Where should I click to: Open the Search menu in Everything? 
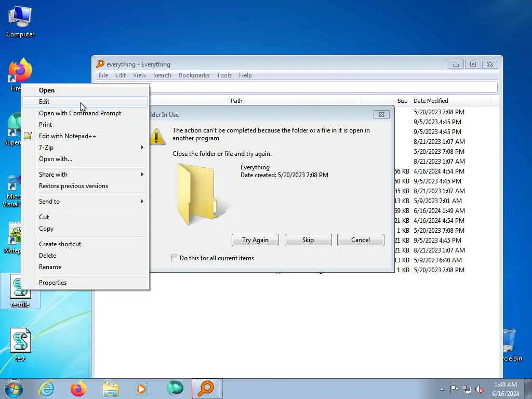click(x=162, y=75)
